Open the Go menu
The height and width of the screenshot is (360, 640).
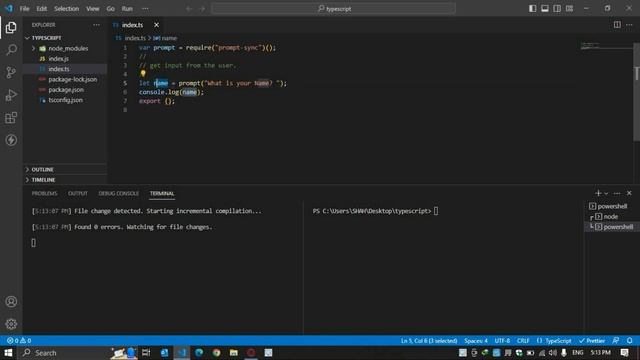pyautogui.click(x=111, y=9)
